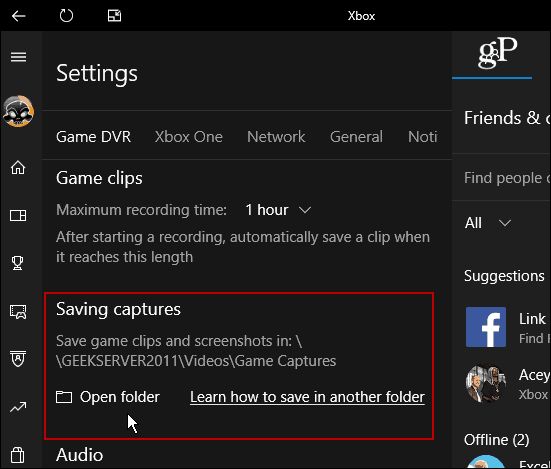Expand the All friends filter dropdown
The width and height of the screenshot is (551, 469).
[488, 223]
